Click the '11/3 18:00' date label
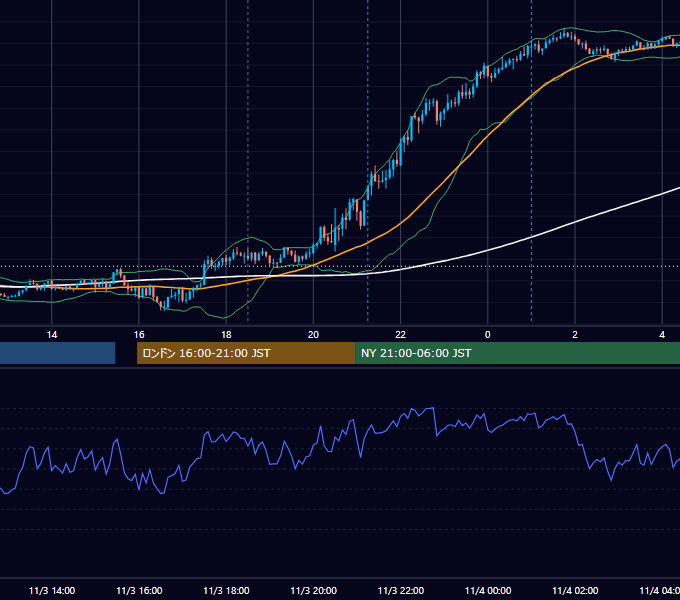The height and width of the screenshot is (600, 680). click(x=226, y=590)
